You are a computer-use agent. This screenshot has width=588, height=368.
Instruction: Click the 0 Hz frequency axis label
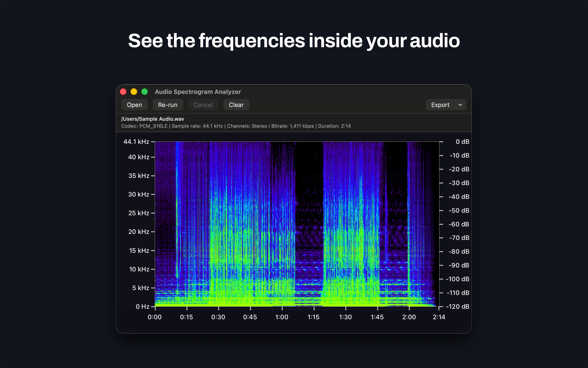click(142, 307)
